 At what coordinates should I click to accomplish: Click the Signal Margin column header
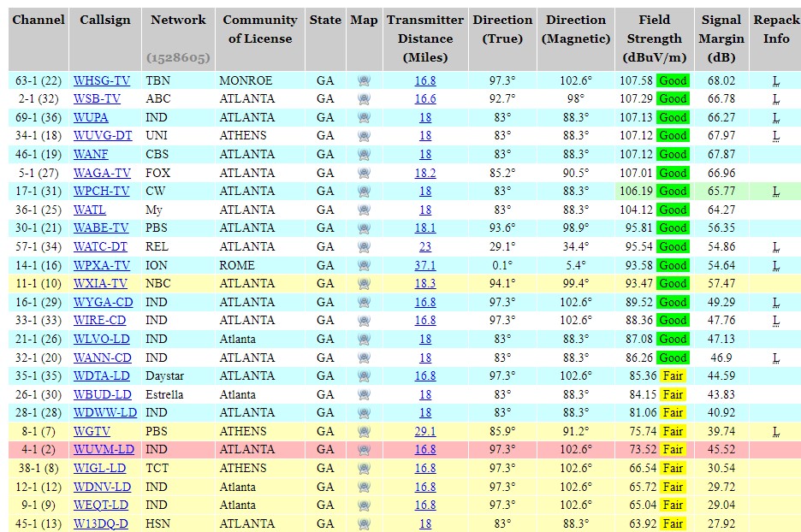721,38
